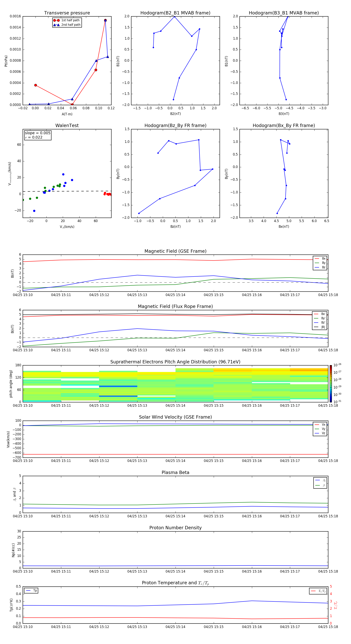Select the 'Hodogram(B2_B1 MVAB frame)' title

175,13
